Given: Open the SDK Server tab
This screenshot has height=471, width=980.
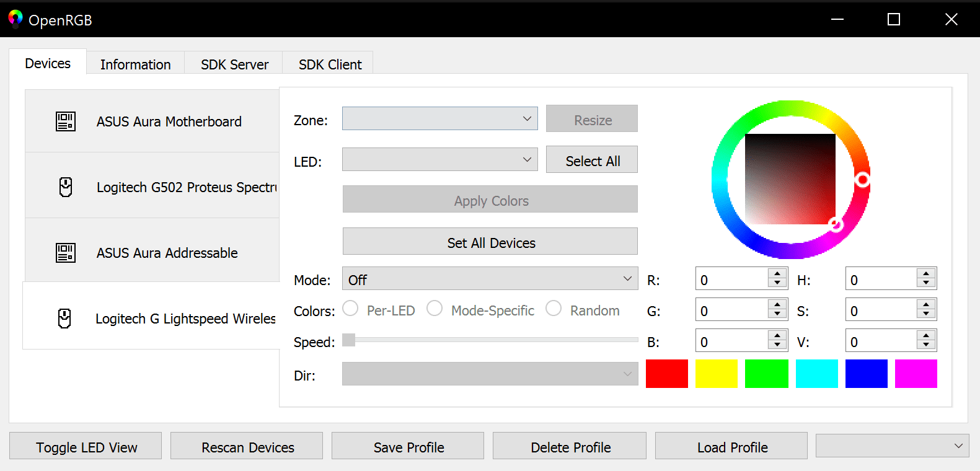Looking at the screenshot, I should [234, 64].
